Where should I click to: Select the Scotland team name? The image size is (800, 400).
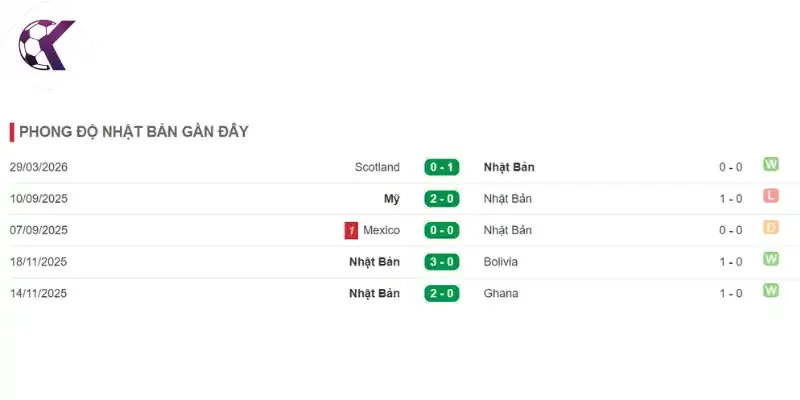click(x=378, y=167)
